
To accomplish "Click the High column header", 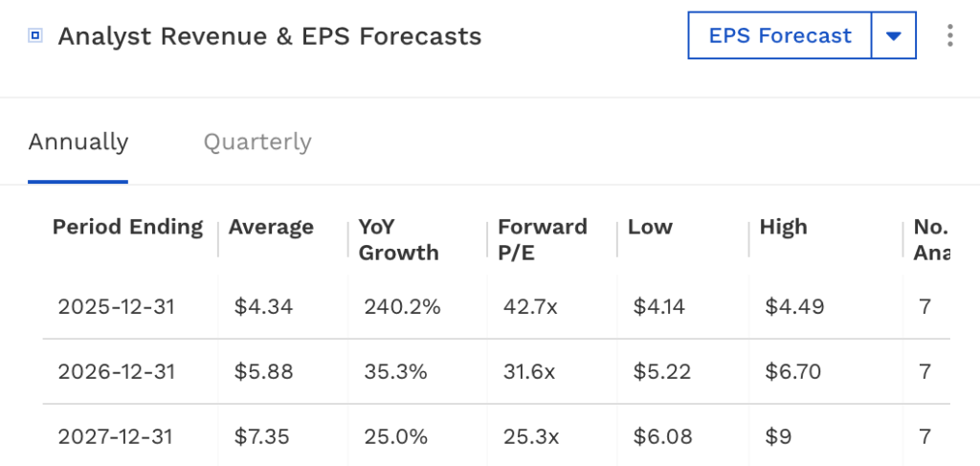I will [x=783, y=228].
